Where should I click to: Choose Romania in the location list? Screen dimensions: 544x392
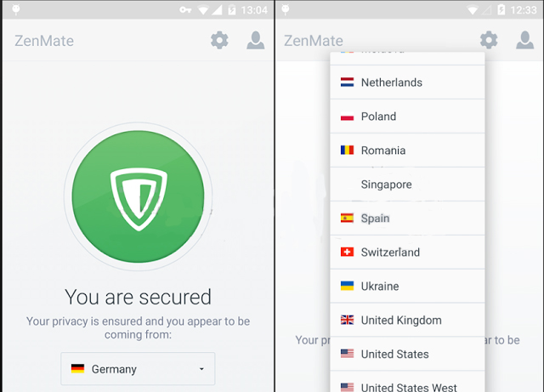point(407,151)
